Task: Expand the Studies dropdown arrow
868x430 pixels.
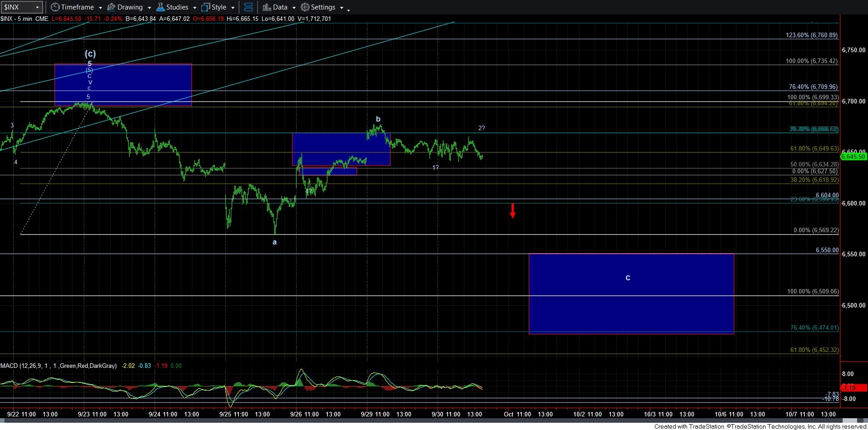Action: [195, 8]
